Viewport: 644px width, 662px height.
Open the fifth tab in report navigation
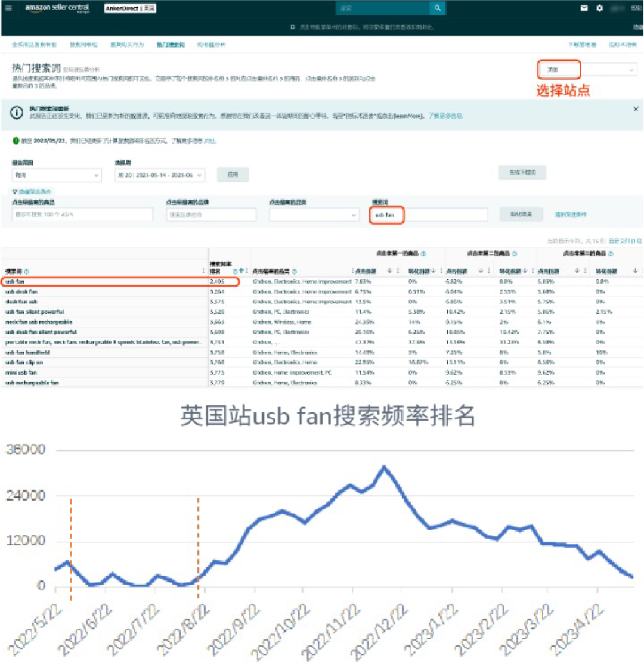(x=211, y=45)
